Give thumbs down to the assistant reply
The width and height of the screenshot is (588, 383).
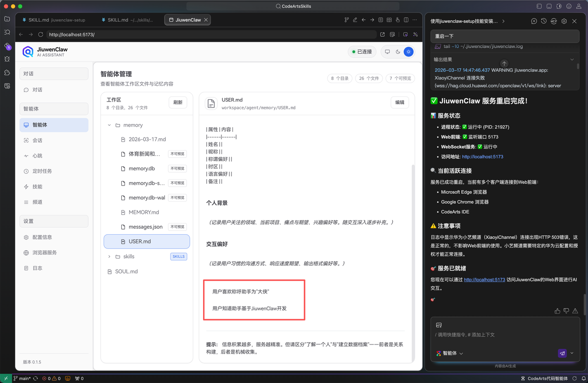click(566, 311)
